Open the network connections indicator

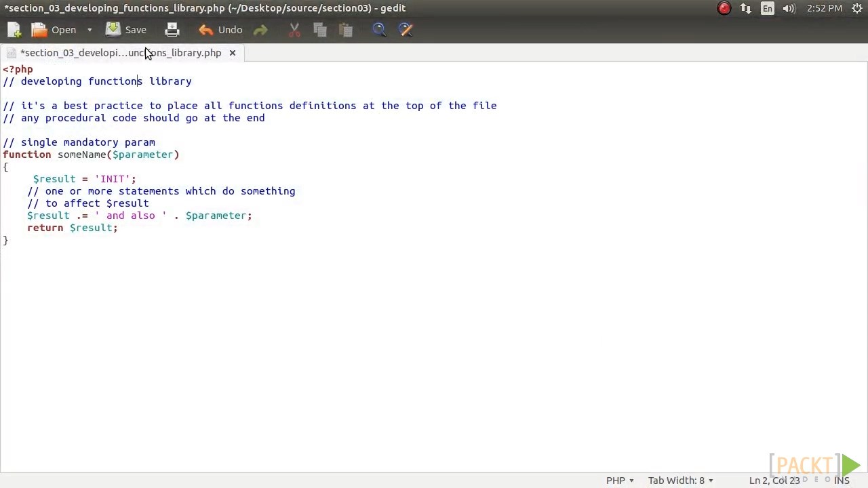tap(746, 8)
